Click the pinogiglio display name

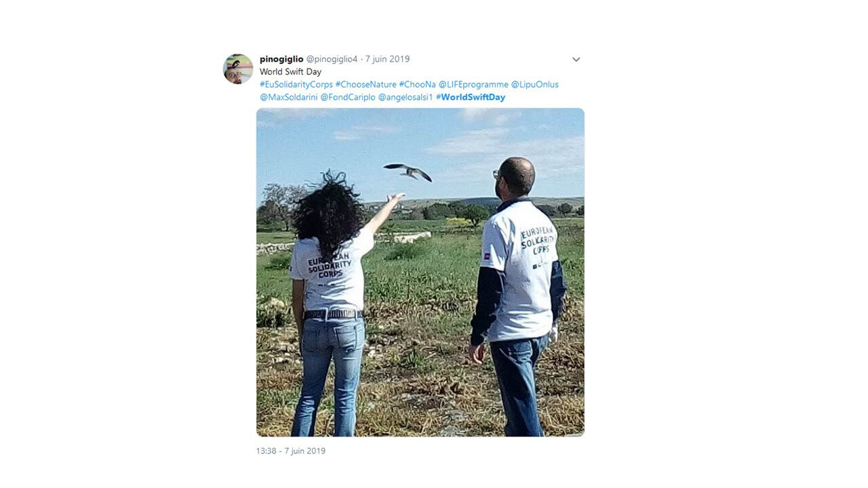coord(281,59)
